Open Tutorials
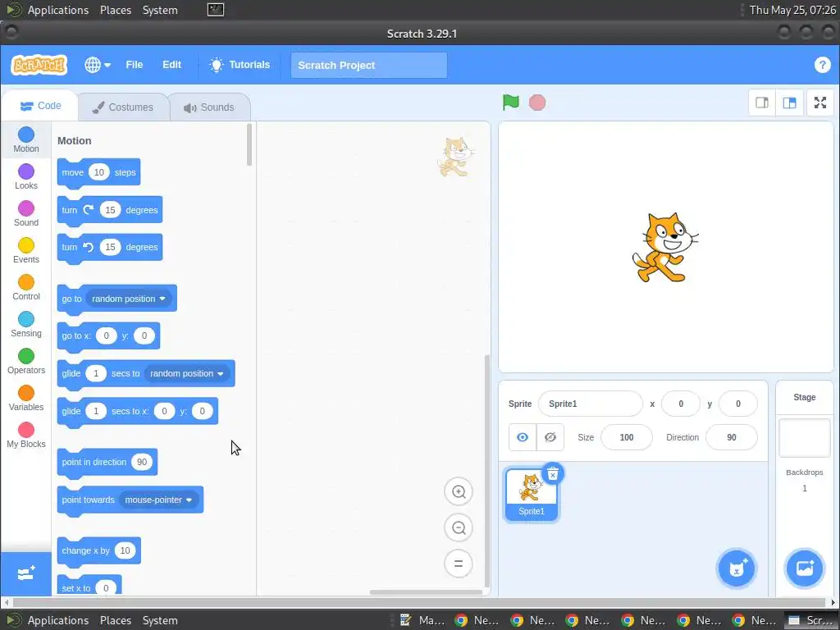The height and width of the screenshot is (630, 840). pyautogui.click(x=240, y=65)
